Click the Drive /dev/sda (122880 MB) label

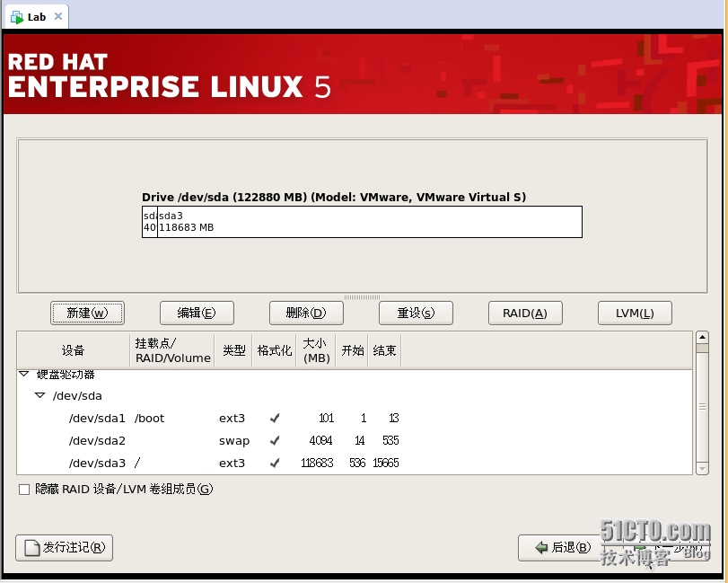(334, 197)
